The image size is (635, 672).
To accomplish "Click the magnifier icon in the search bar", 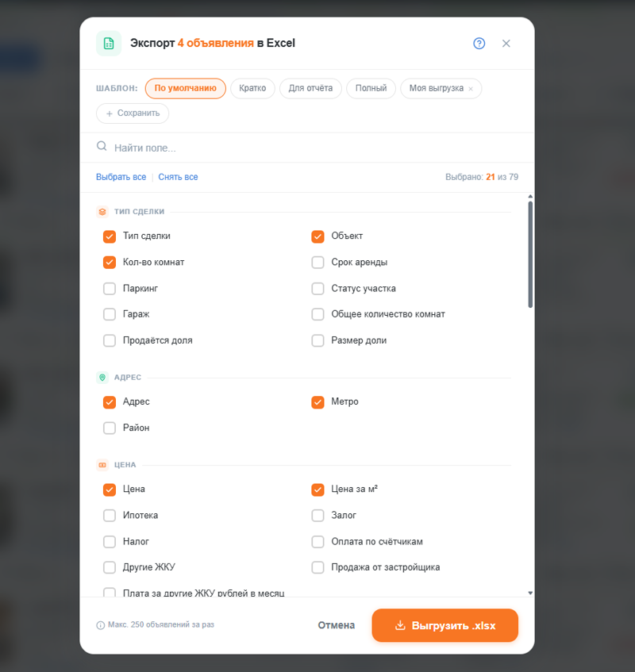I will pyautogui.click(x=102, y=146).
